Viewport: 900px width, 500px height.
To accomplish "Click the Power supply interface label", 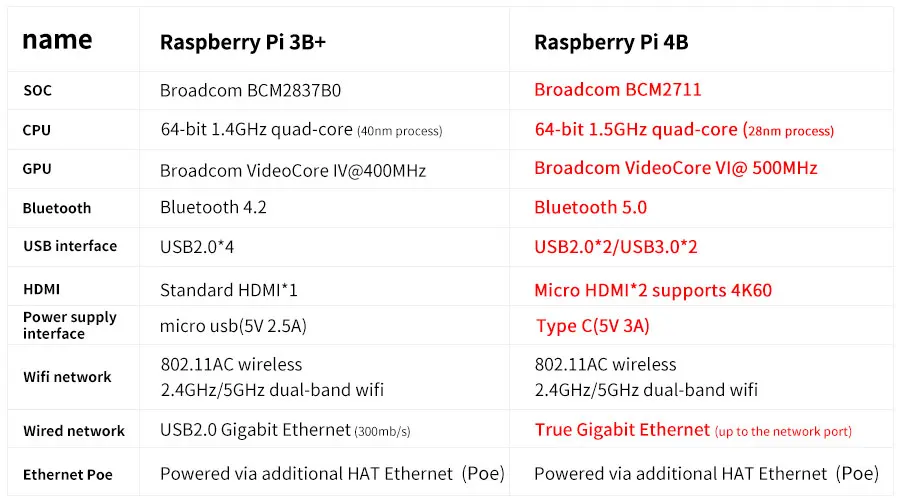I will coord(69,325).
